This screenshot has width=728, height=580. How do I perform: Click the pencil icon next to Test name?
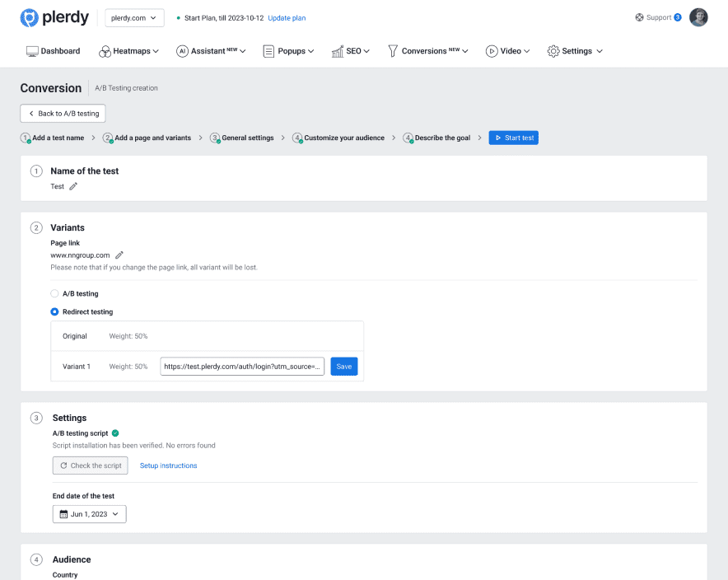coord(73,187)
